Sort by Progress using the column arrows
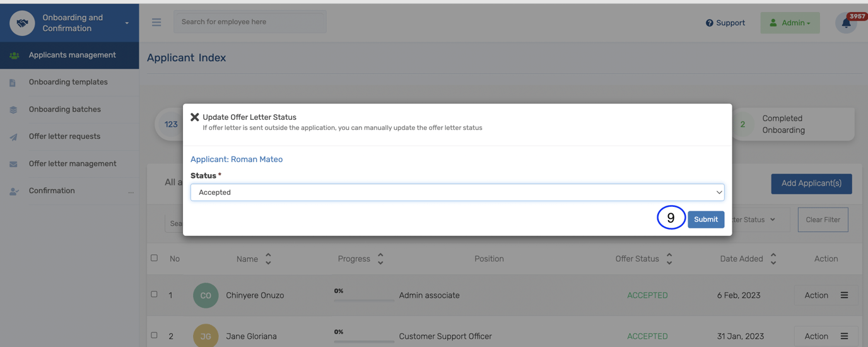This screenshot has height=347, width=868. click(380, 259)
